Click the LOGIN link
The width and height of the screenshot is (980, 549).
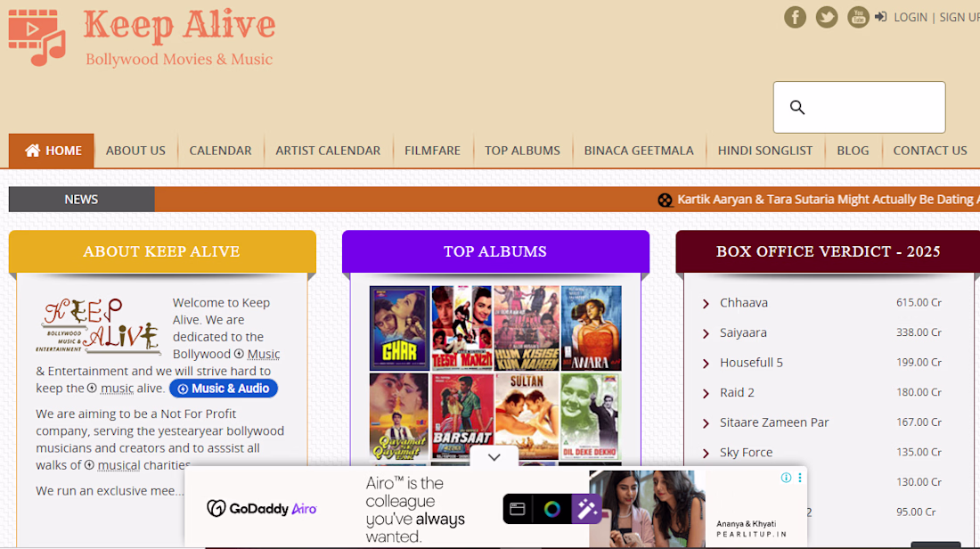coord(910,18)
